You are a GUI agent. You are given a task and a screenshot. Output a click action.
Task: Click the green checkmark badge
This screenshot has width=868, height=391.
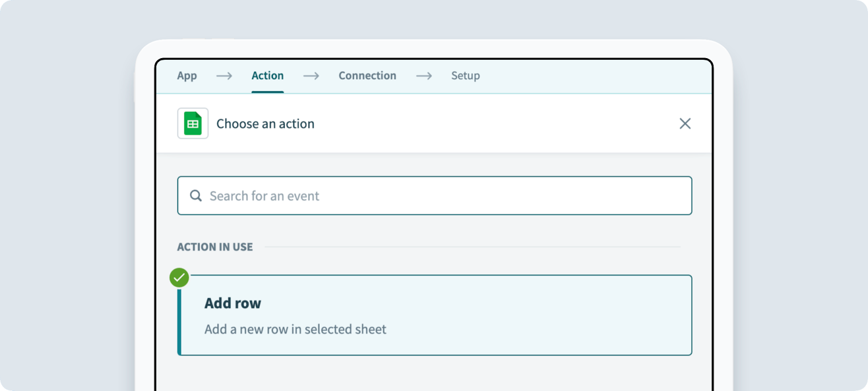(179, 278)
